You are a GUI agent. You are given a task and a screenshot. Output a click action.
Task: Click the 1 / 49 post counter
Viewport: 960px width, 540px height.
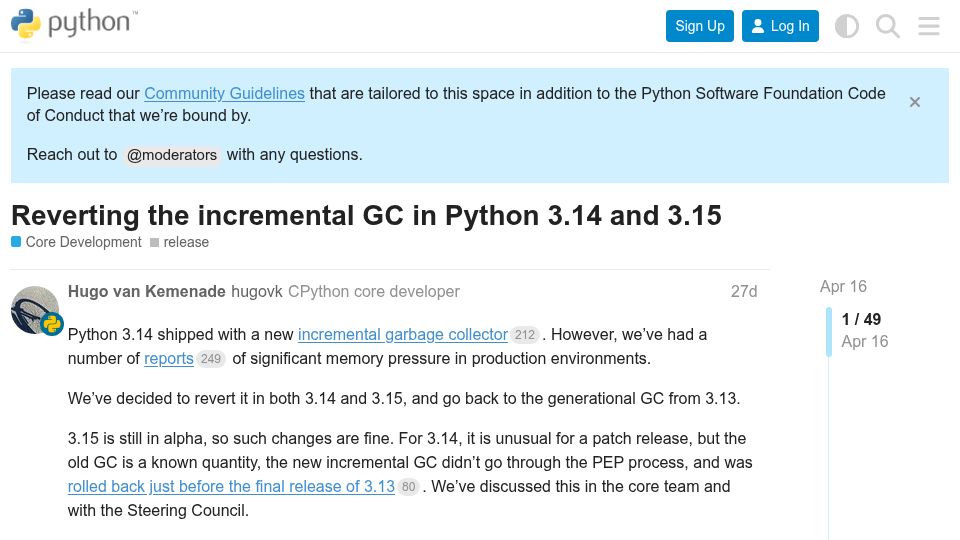point(861,319)
